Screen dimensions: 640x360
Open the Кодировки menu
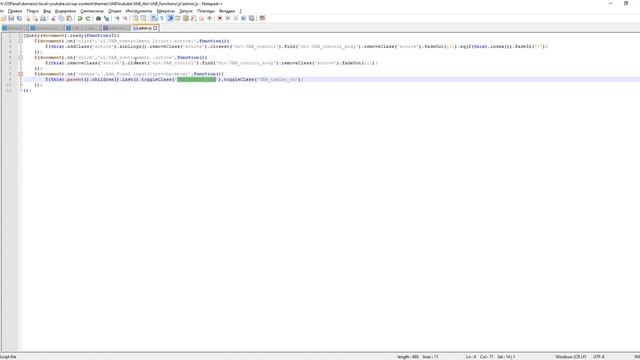click(65, 11)
